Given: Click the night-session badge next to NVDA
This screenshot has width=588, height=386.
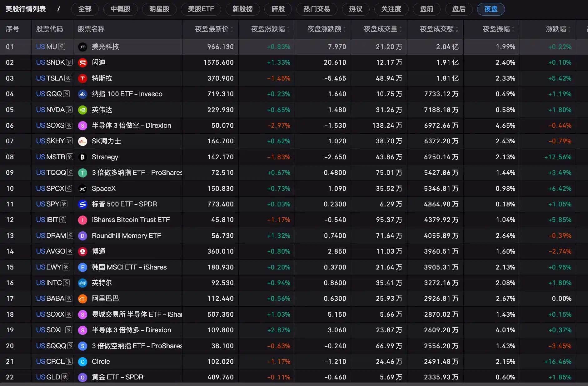Looking at the screenshot, I should 69,110.
